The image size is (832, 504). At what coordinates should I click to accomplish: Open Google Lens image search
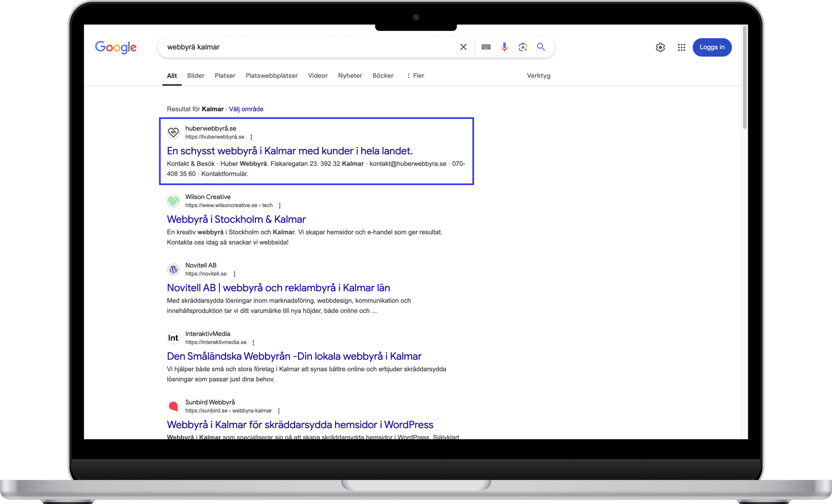[x=523, y=47]
